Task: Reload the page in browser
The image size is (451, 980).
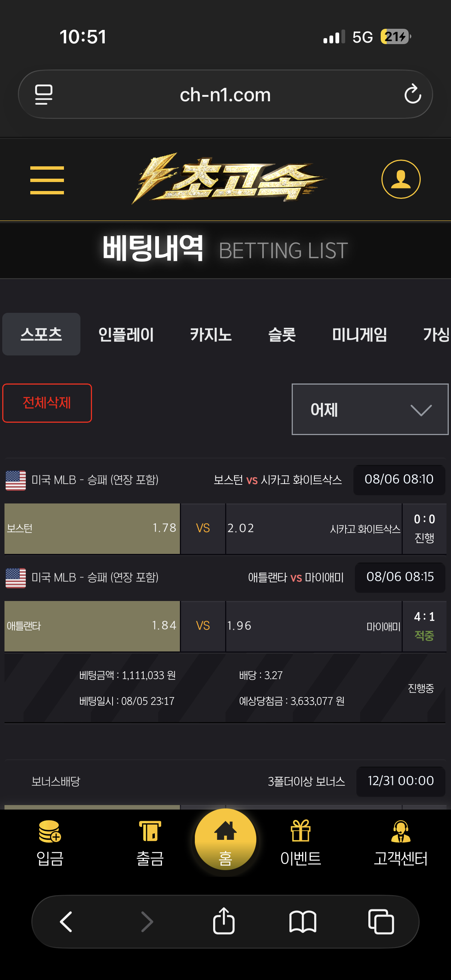Action: click(x=412, y=94)
